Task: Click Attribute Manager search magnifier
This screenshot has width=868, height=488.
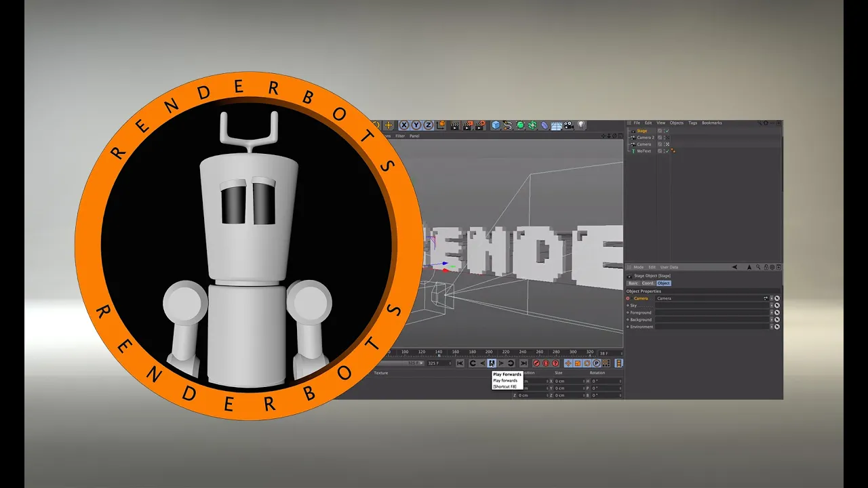Action: (757, 267)
